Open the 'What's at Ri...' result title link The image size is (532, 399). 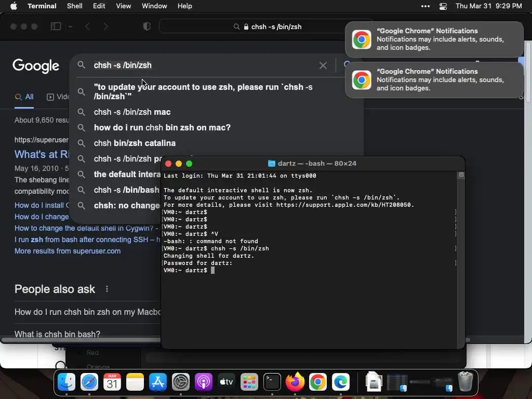point(42,154)
